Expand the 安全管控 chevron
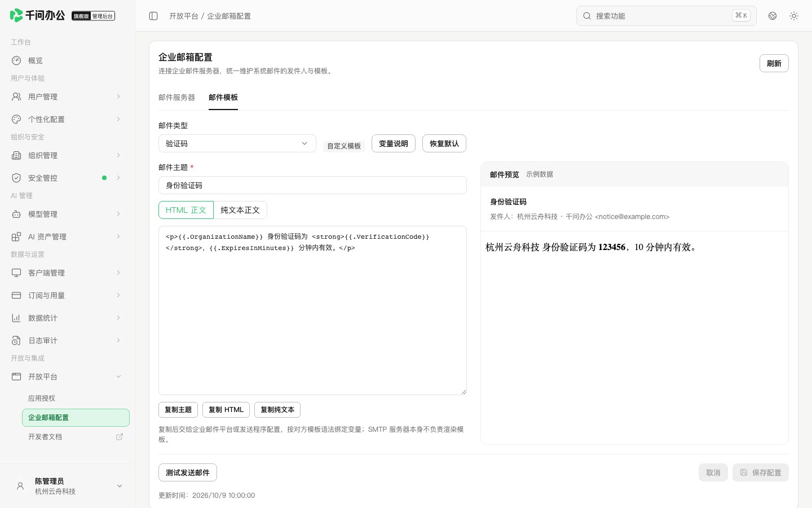The image size is (812, 508). pyautogui.click(x=118, y=178)
